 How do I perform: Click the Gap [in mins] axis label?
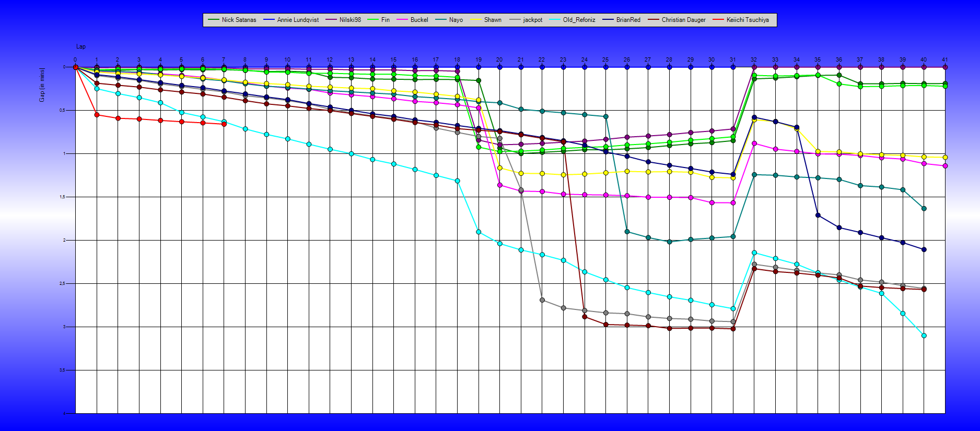pyautogui.click(x=42, y=85)
